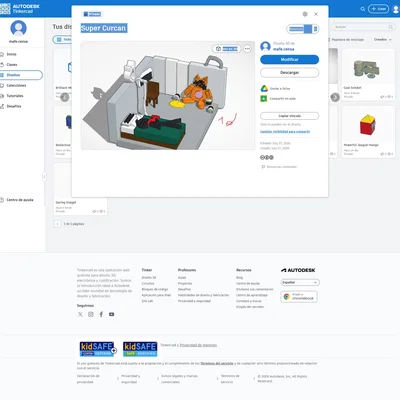
Task: Open the Español language dropdown
Action: click(x=300, y=282)
